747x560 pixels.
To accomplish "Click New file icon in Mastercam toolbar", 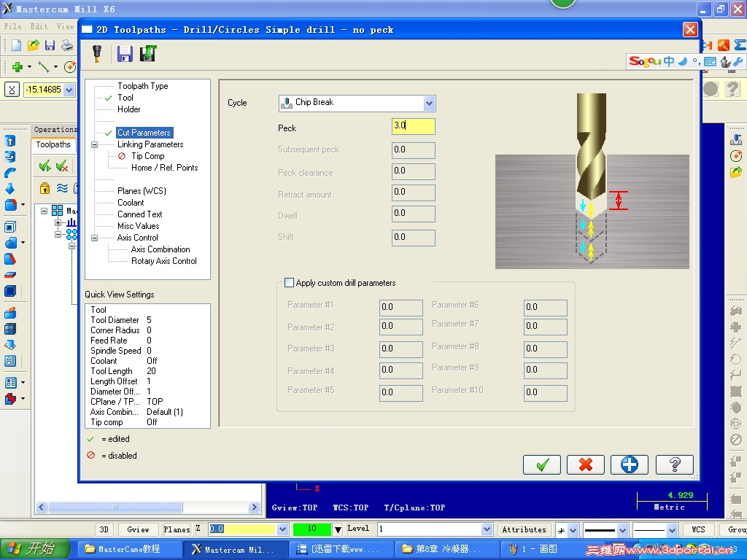I will click(x=16, y=45).
